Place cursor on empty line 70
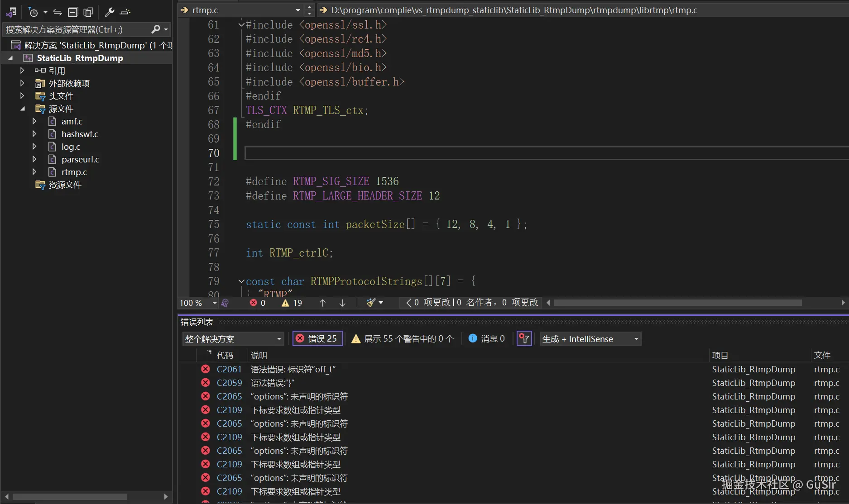 tap(547, 153)
